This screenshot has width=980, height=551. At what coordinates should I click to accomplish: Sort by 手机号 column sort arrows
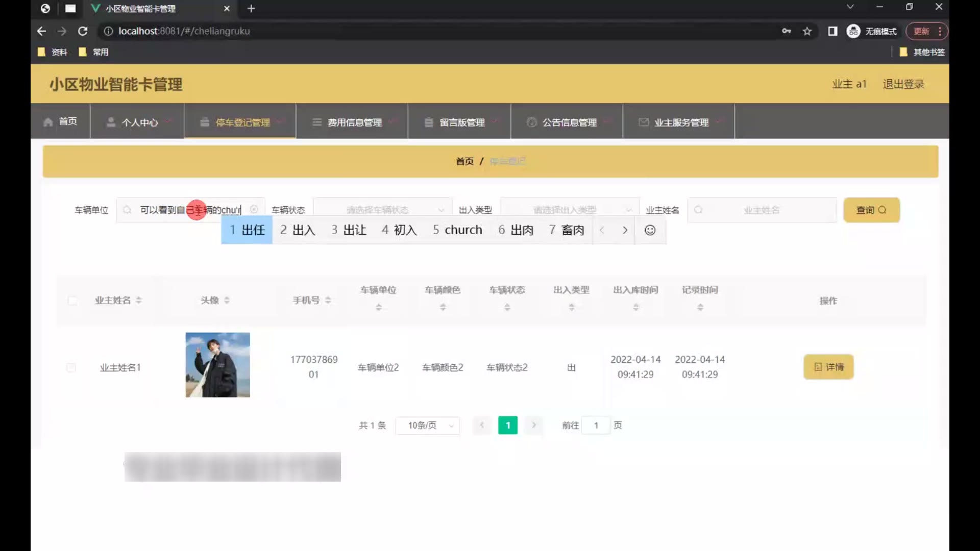328,300
